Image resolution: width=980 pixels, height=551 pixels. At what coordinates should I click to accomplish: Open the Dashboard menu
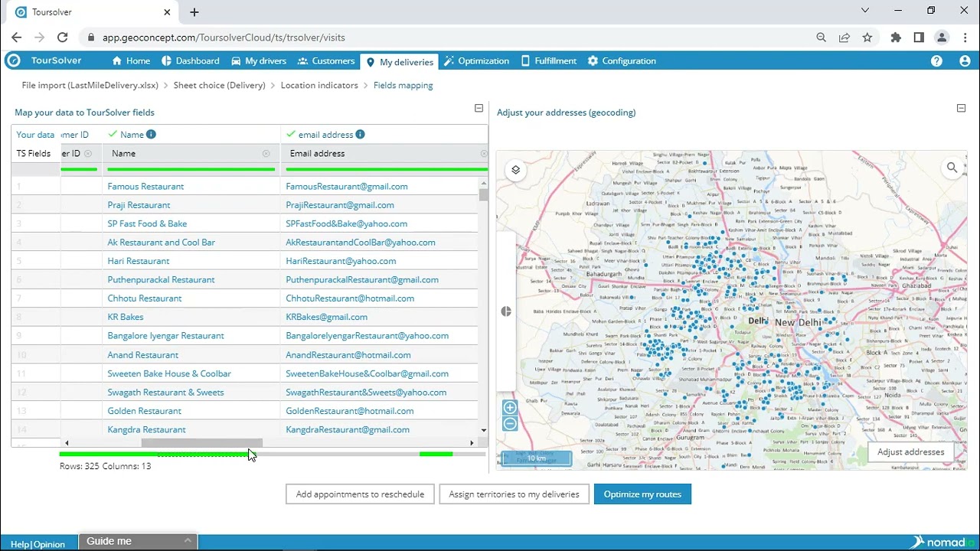pos(190,61)
